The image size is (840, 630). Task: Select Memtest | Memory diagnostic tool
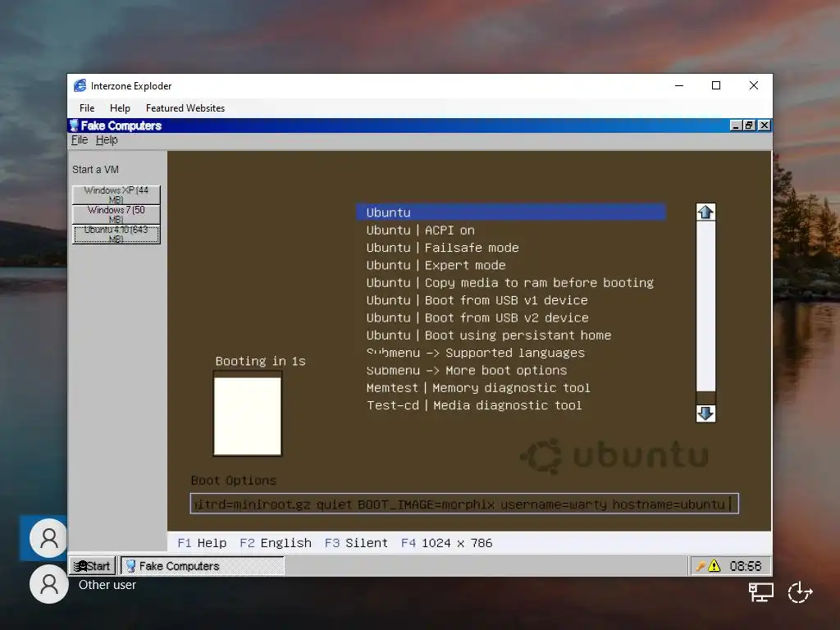coord(478,388)
